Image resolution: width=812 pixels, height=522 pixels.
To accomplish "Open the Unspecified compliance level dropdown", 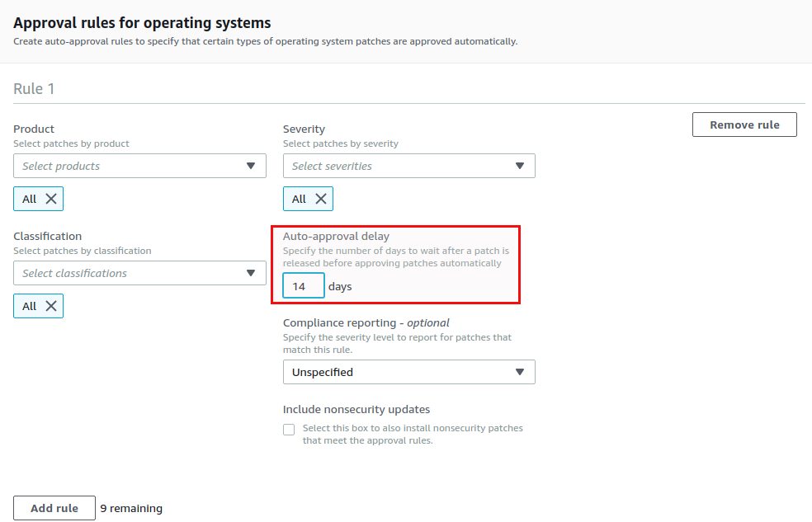I will click(409, 372).
